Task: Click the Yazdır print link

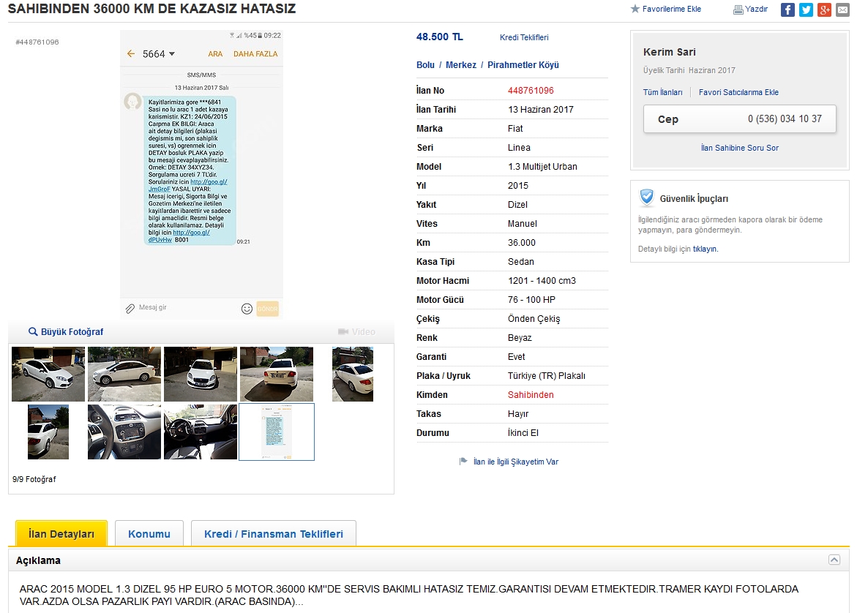Action: click(x=751, y=10)
